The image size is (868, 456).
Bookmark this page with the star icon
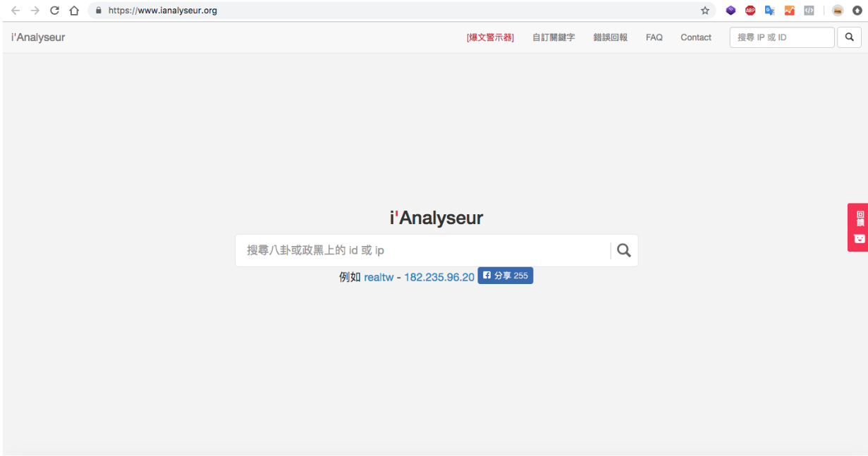pos(705,11)
